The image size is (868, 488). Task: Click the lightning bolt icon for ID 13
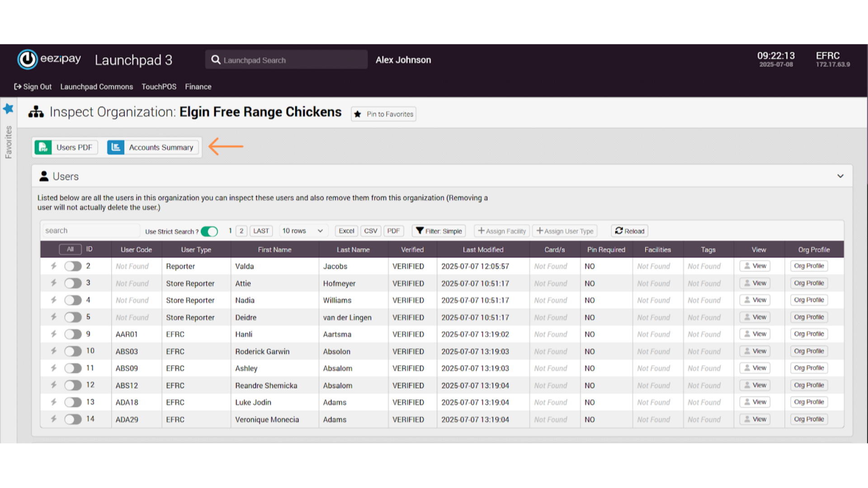click(53, 402)
